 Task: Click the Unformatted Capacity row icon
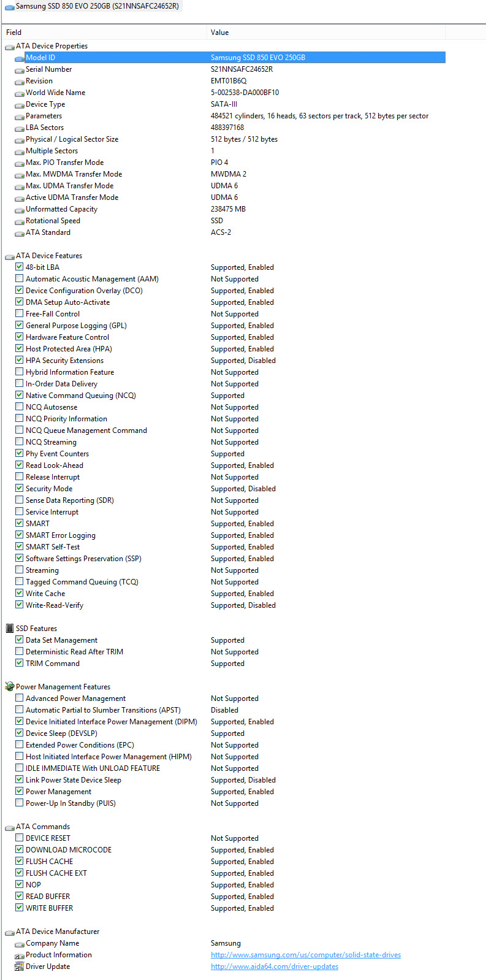pos(20,210)
